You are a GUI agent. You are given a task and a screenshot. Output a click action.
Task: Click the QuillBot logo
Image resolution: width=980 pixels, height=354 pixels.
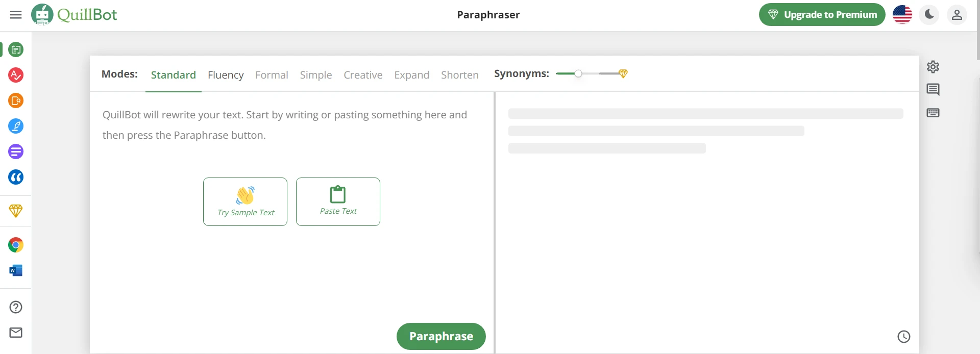(x=74, y=15)
